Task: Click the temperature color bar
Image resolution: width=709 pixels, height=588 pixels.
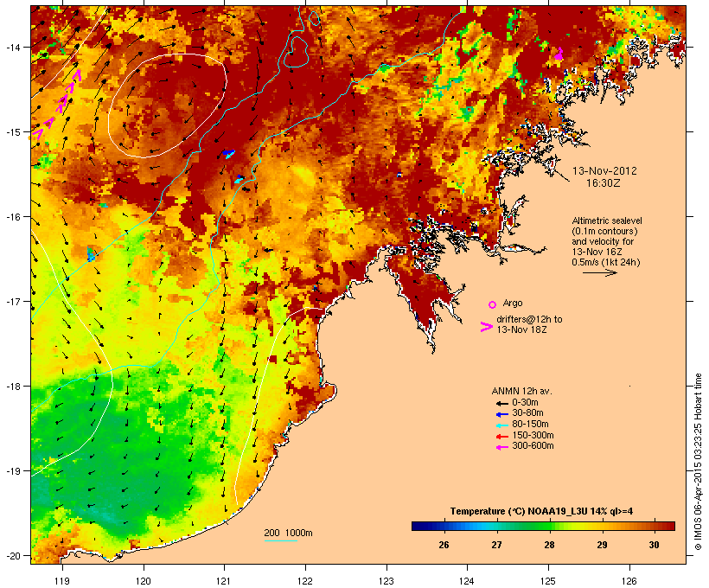Action: (x=543, y=526)
